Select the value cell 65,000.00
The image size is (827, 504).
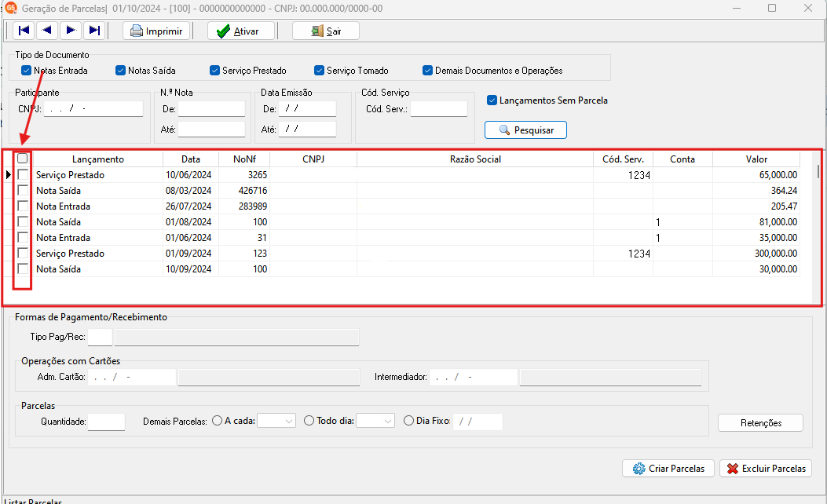(x=756, y=175)
